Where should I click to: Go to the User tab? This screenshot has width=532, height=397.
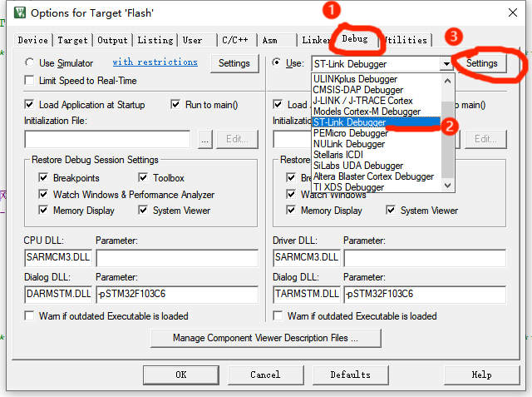tap(198, 40)
